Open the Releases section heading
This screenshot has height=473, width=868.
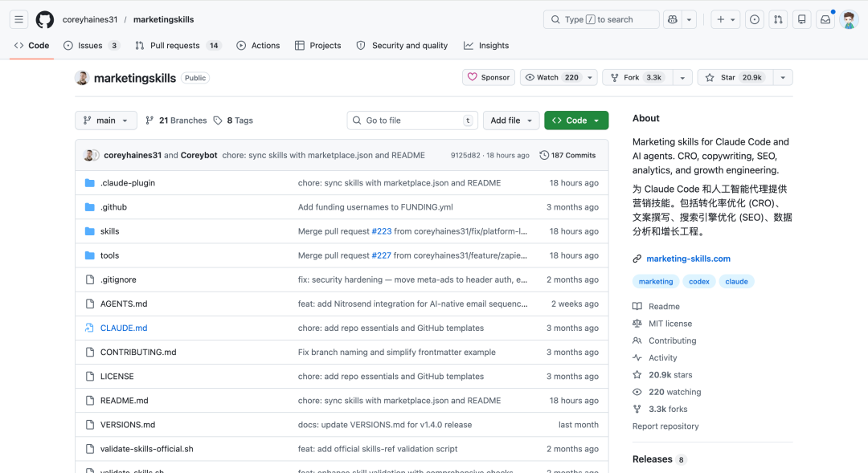(652, 459)
